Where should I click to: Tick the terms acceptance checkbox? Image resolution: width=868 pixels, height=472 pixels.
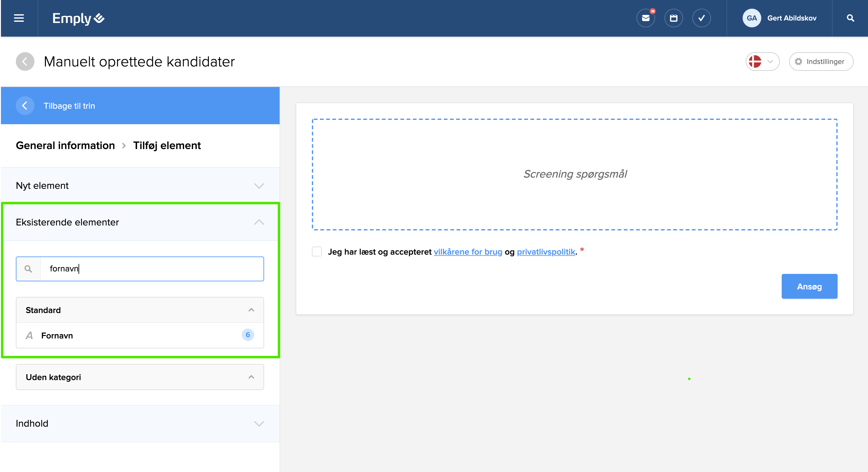pos(317,252)
